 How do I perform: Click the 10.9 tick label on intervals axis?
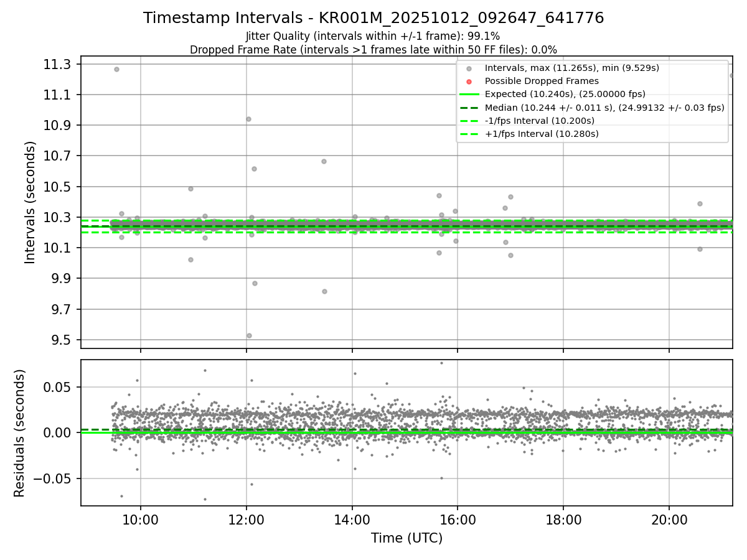pyautogui.click(x=59, y=126)
